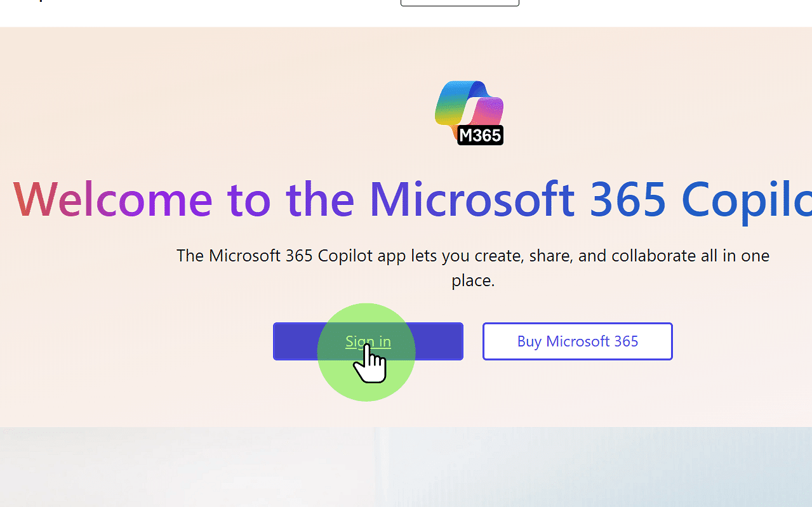Click the outlined button at page top

(x=460, y=3)
